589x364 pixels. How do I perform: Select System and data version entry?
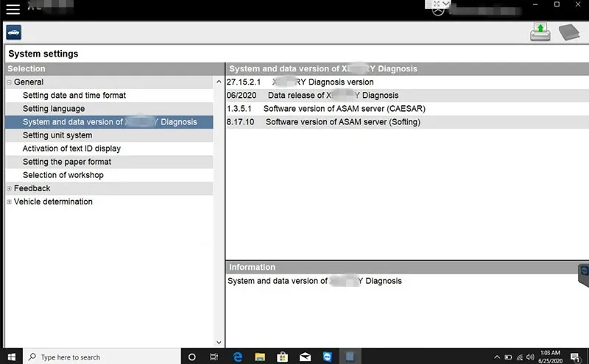click(x=109, y=122)
